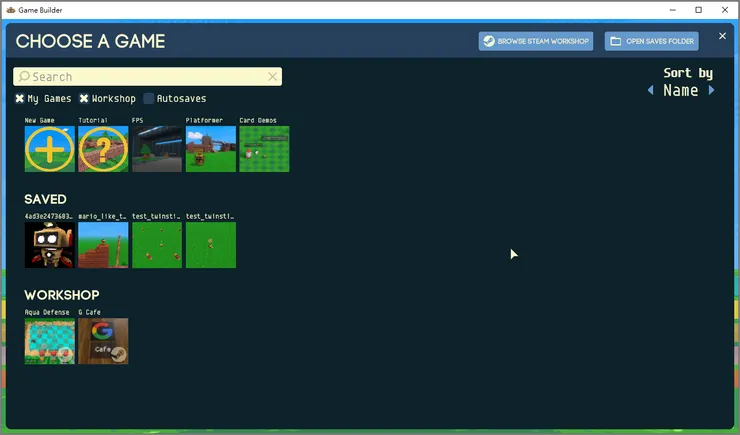Click the G Cafe label
The image size is (740, 435).
(x=89, y=312)
